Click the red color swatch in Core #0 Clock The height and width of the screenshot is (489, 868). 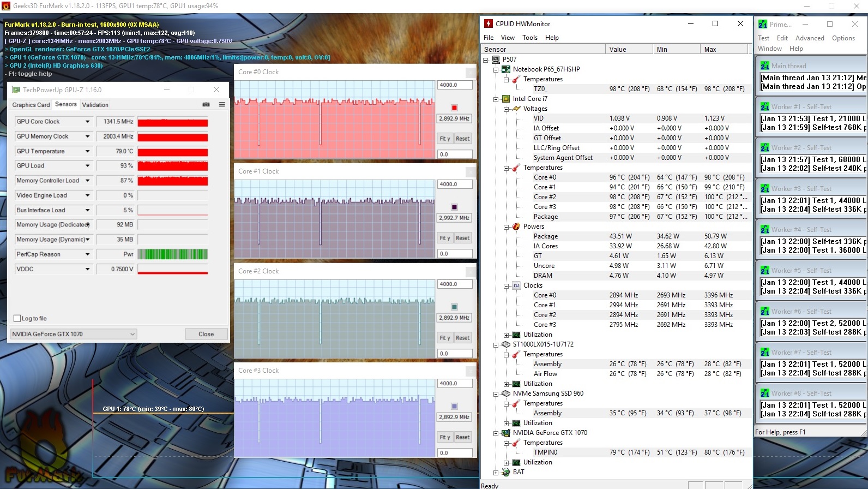pyautogui.click(x=454, y=108)
